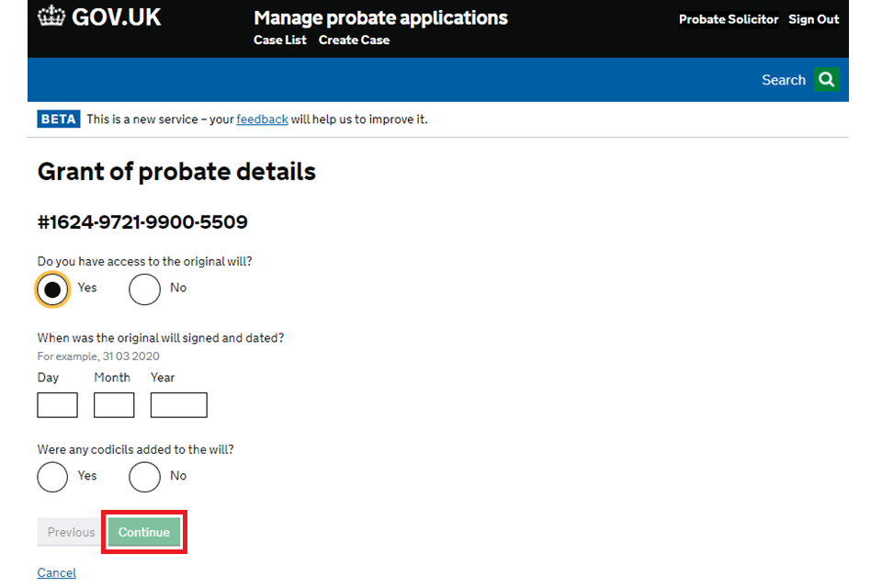
Task: Click the Manage probate applications header title
Action: tap(380, 17)
